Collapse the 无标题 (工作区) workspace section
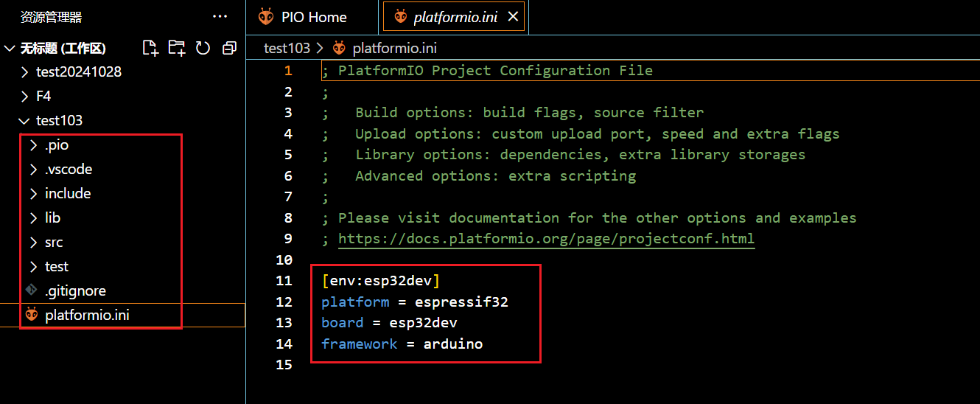This screenshot has height=404, width=980. (x=10, y=48)
